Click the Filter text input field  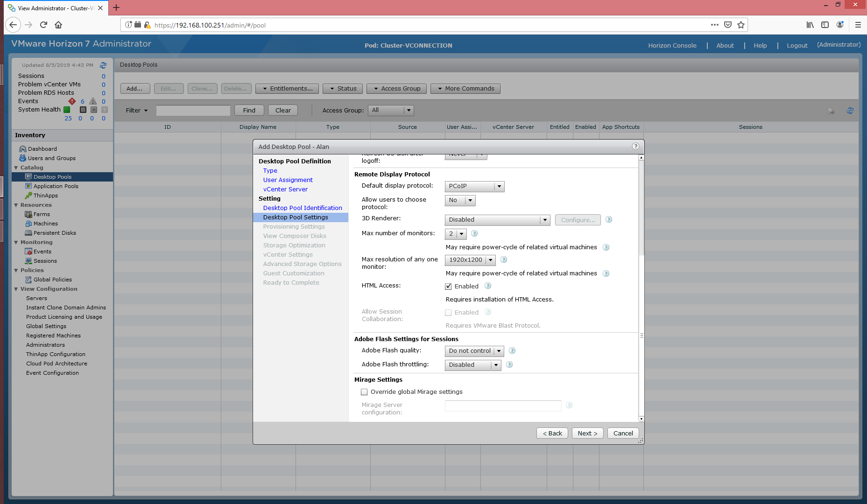[x=193, y=111]
